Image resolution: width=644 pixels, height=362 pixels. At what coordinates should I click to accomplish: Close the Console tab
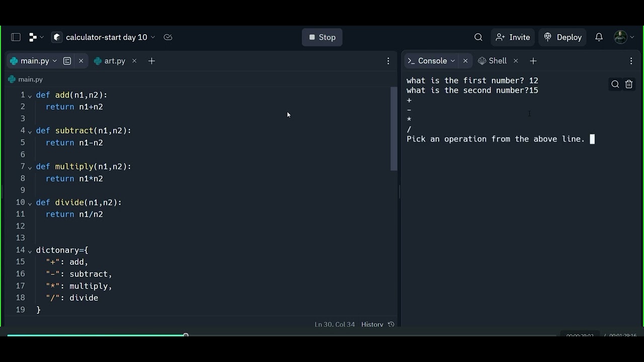465,61
